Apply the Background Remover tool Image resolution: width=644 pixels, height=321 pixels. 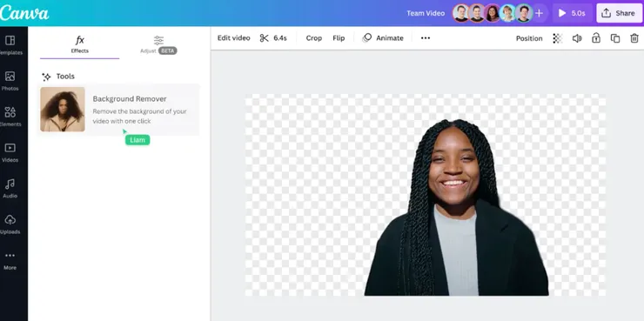(119, 110)
